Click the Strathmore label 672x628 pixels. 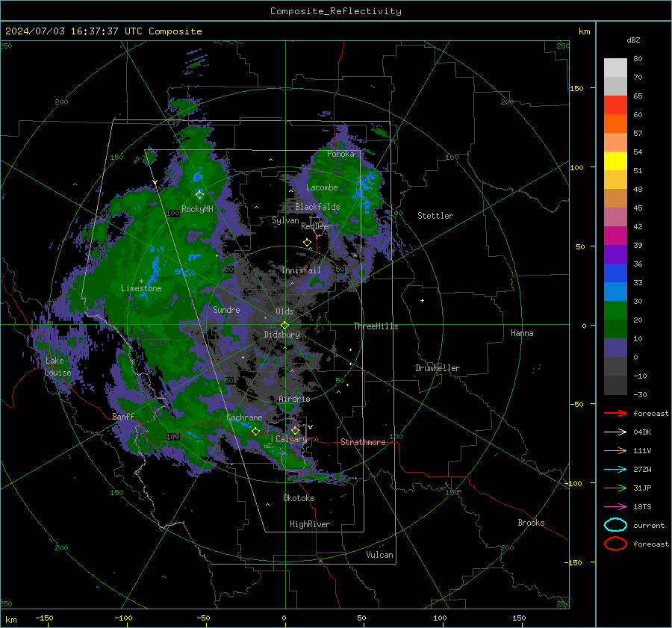click(363, 442)
